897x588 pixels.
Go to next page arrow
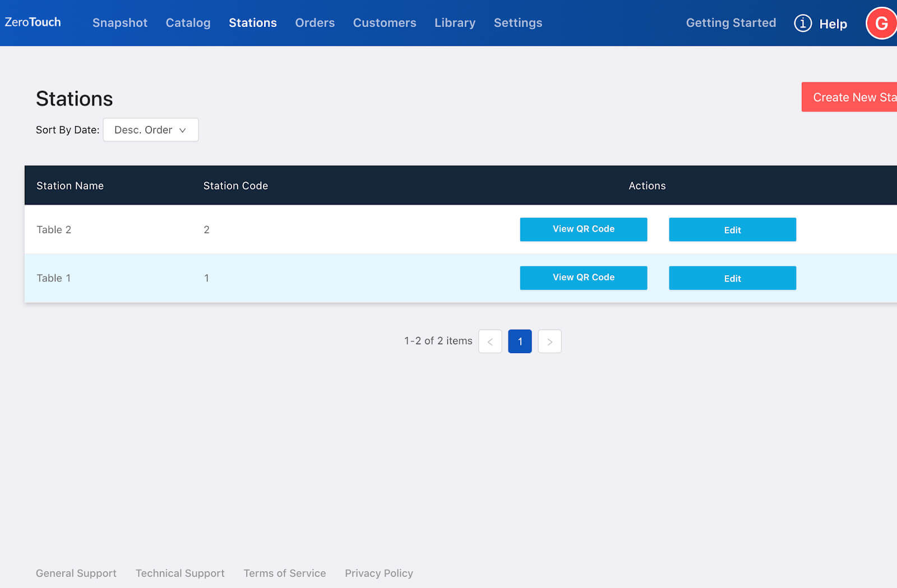[549, 341]
